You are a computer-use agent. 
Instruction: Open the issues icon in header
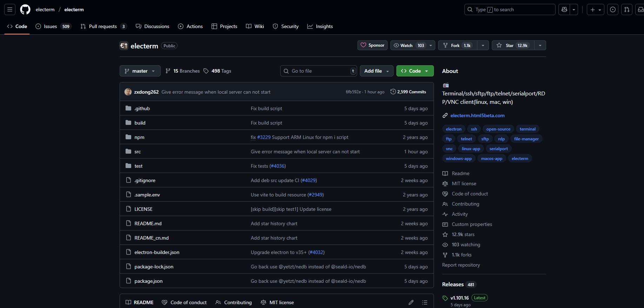point(613,9)
